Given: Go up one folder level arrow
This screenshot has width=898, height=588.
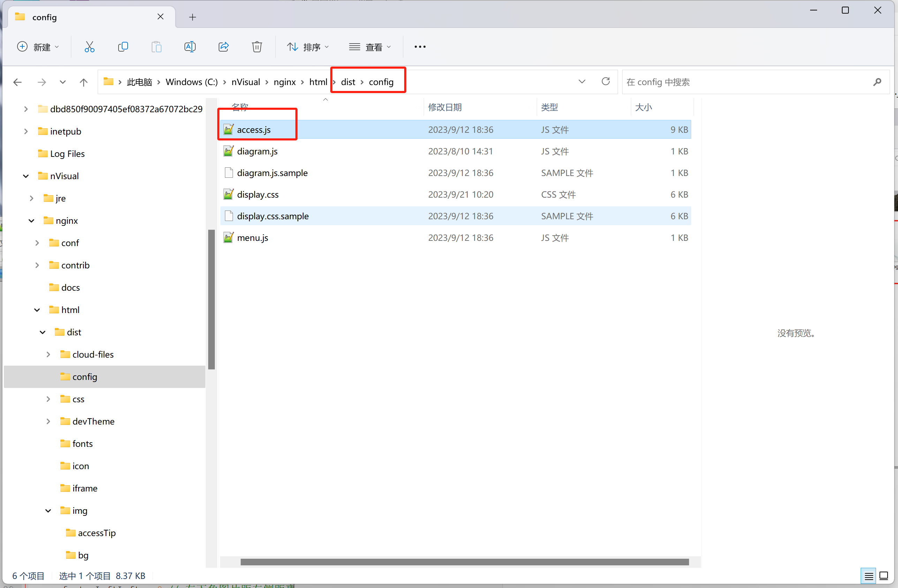Looking at the screenshot, I should pos(84,82).
